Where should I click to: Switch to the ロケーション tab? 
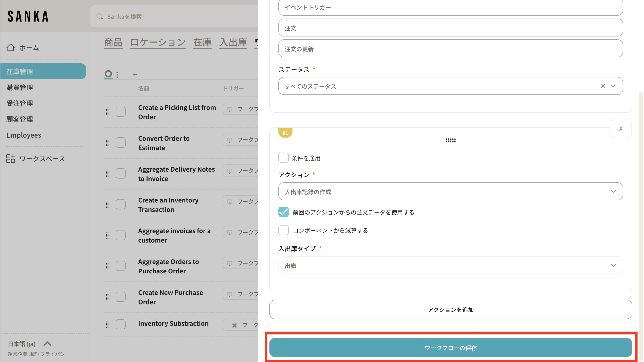pos(157,42)
